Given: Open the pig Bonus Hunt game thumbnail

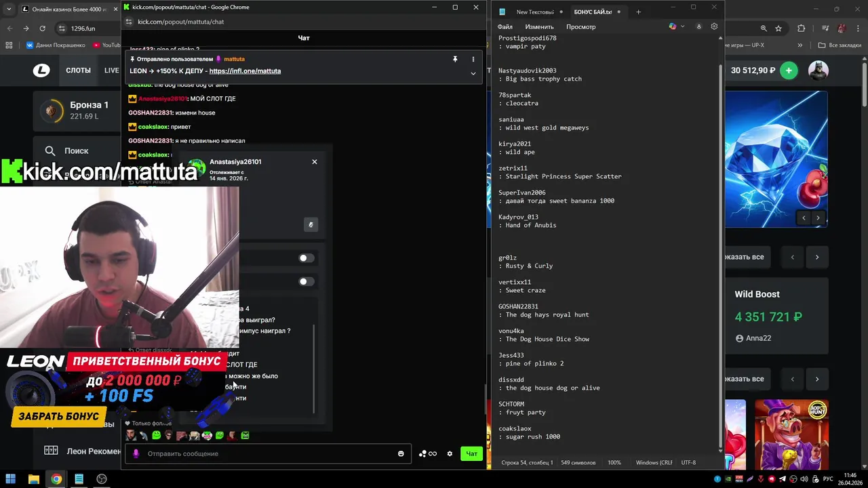Looking at the screenshot, I should tap(791, 434).
